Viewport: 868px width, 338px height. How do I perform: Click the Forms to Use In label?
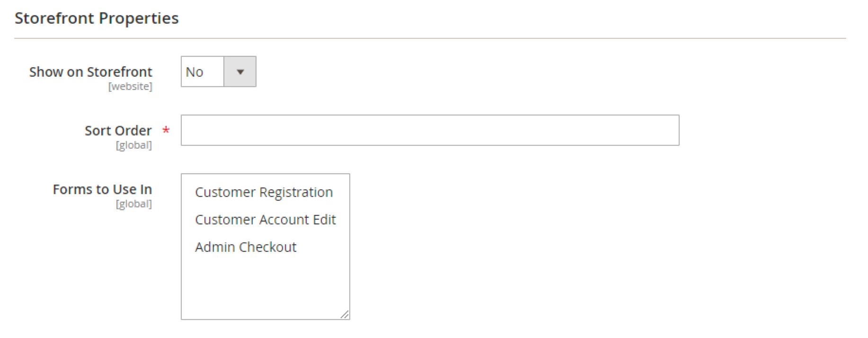102,189
